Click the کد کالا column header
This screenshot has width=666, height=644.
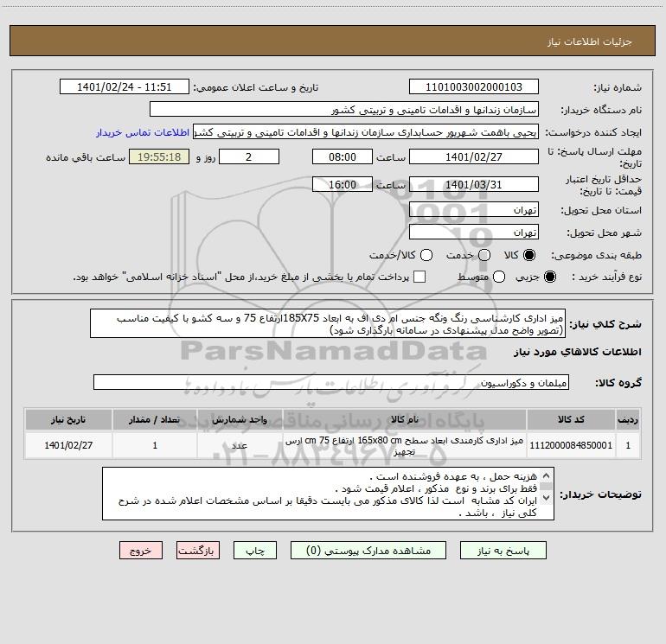coord(571,419)
